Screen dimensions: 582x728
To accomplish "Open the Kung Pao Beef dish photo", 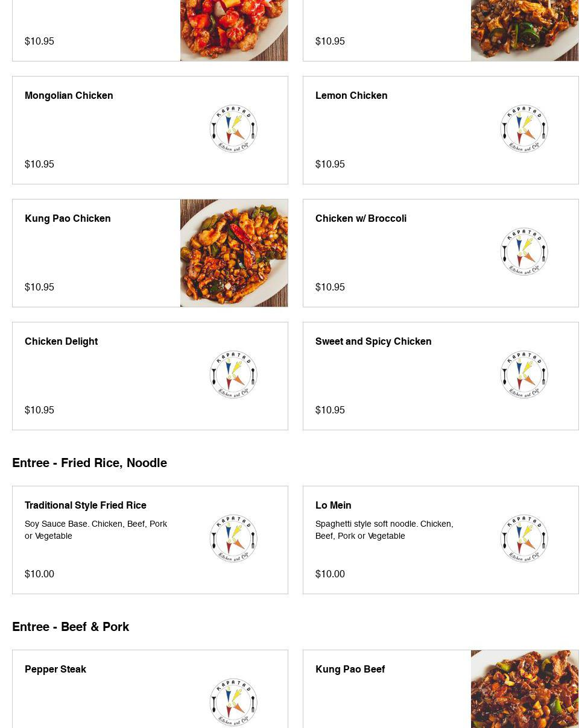I will [x=525, y=689].
